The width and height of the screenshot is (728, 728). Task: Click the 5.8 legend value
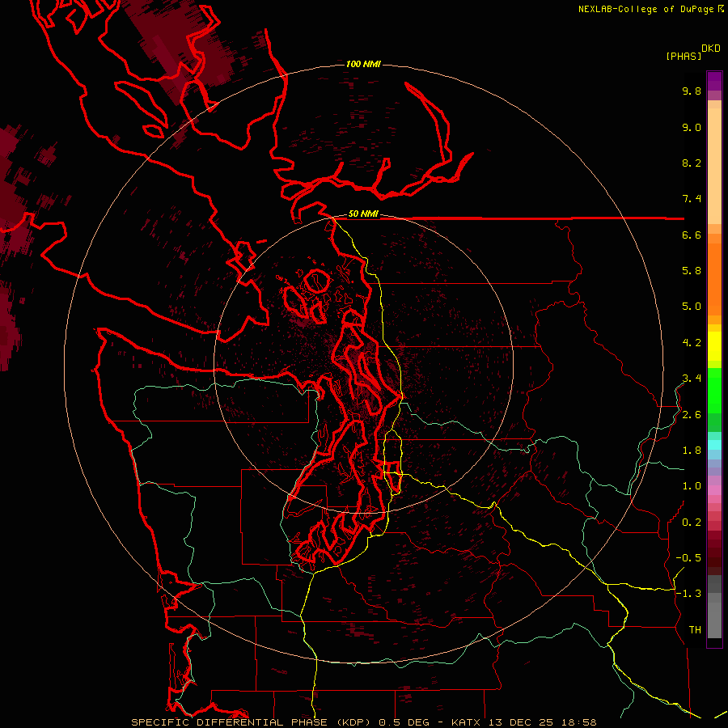pyautogui.click(x=692, y=271)
